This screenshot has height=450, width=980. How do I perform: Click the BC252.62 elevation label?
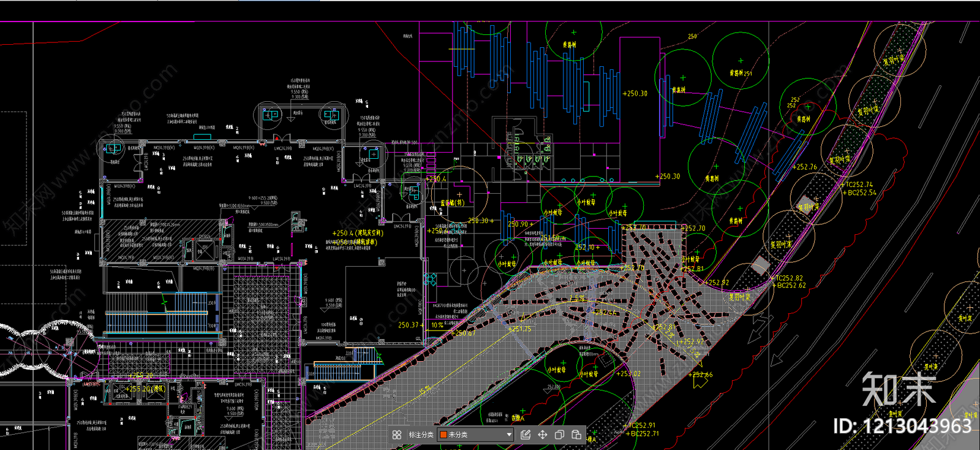pyautogui.click(x=791, y=285)
